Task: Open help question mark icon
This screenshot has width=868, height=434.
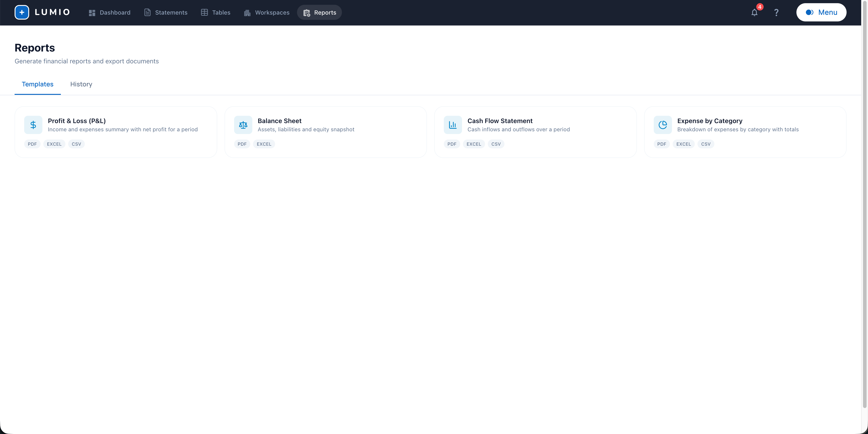Action: click(x=776, y=13)
